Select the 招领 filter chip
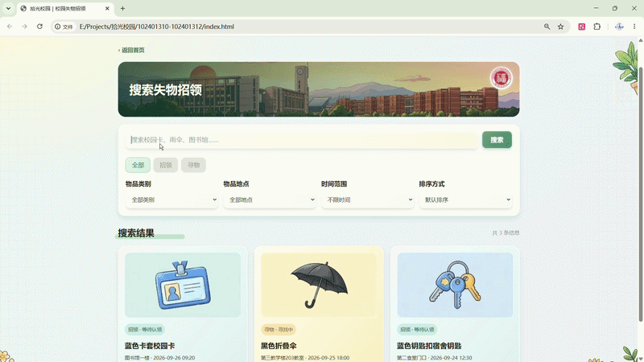 click(166, 165)
